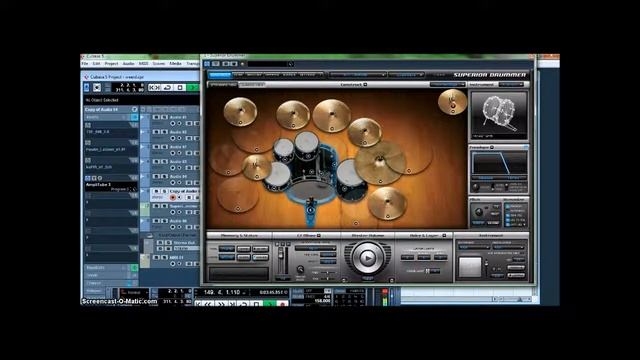Open the File menu in Cubase

point(85,64)
